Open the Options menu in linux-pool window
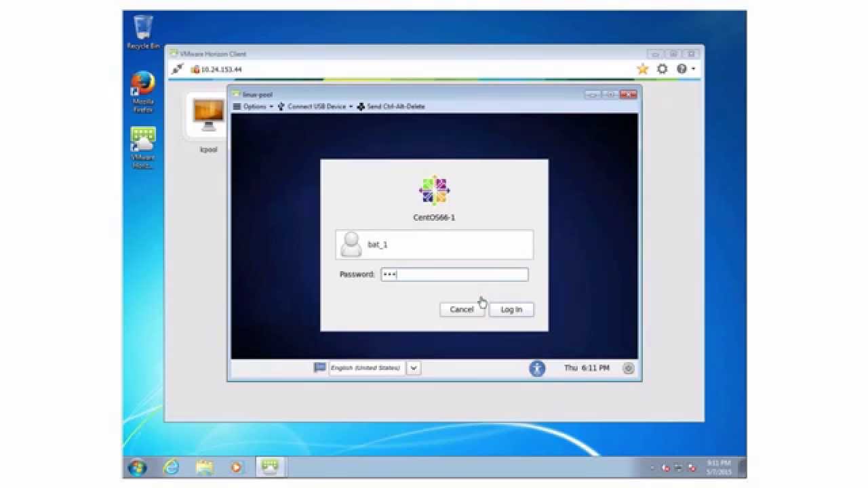Screen dimensions: 868x488 [x=253, y=106]
